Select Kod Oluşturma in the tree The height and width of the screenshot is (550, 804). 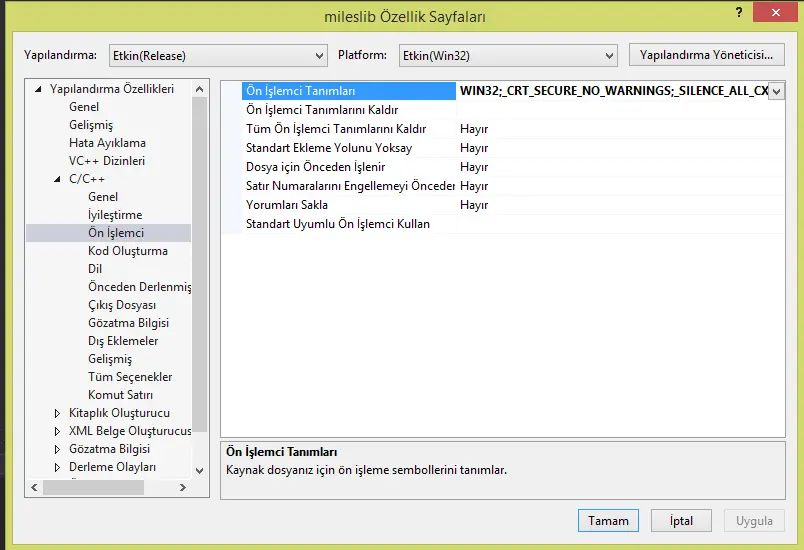click(x=127, y=251)
